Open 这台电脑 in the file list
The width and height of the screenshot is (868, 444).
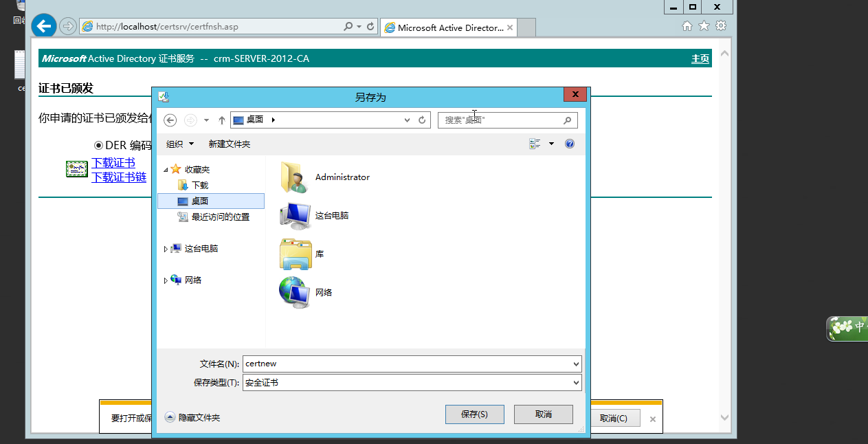click(315, 216)
